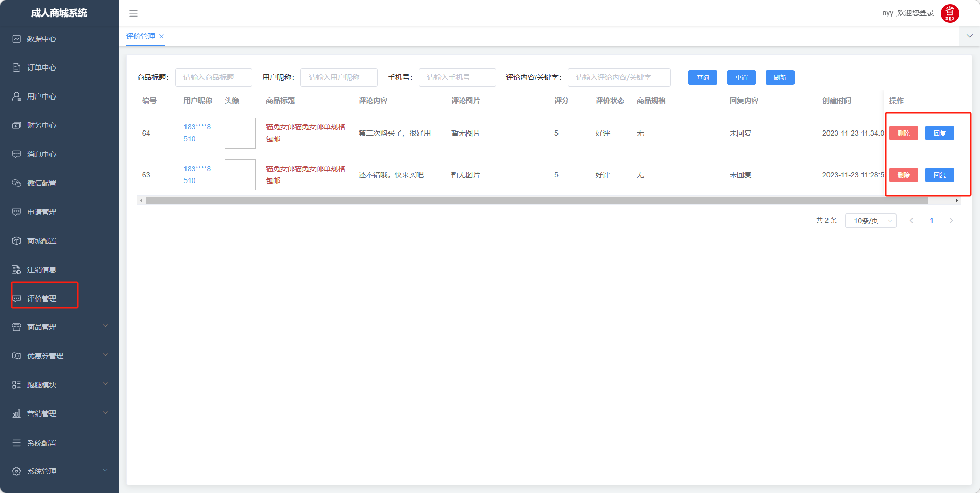The width and height of the screenshot is (980, 493).
Task: Click the hamburger sidebar collapse icon
Action: click(x=133, y=13)
